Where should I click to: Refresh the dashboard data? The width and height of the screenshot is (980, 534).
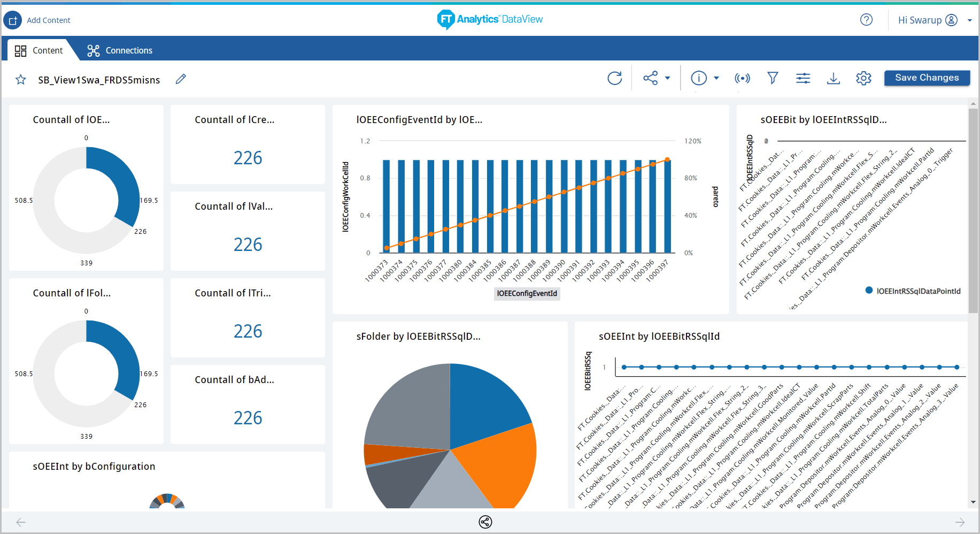coord(615,78)
